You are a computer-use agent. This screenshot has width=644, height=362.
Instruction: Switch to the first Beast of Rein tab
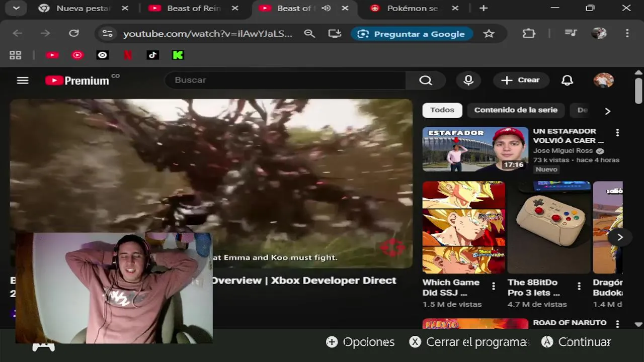194,8
